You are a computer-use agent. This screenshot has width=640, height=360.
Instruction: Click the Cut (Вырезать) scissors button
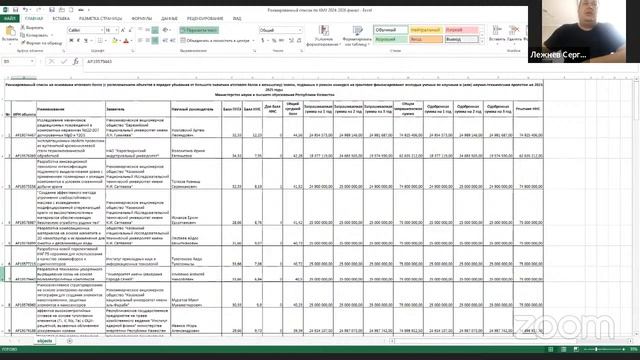coord(32,28)
